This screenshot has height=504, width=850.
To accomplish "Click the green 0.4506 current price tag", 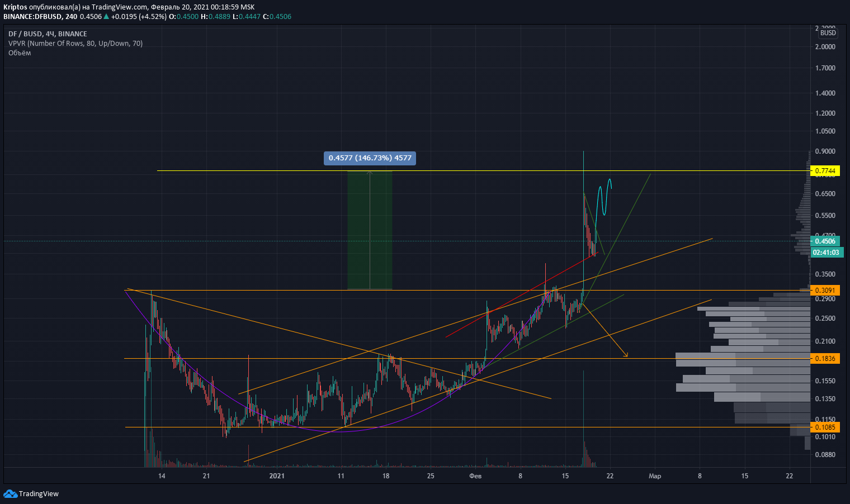I will click(825, 241).
